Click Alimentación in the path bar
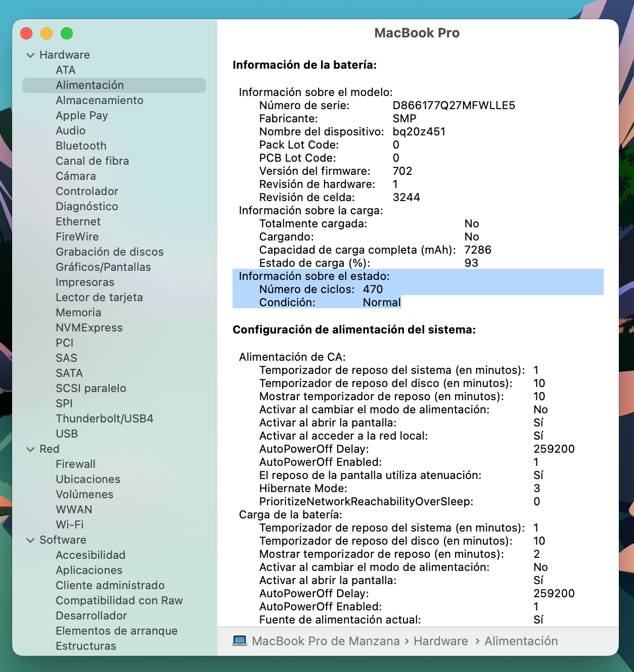This screenshot has height=672, width=634. pyautogui.click(x=521, y=641)
